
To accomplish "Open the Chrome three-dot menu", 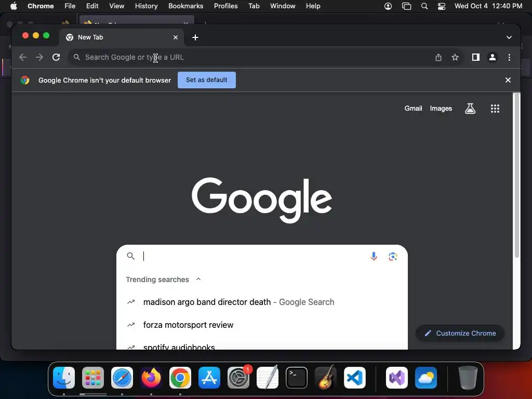I will pyautogui.click(x=509, y=57).
